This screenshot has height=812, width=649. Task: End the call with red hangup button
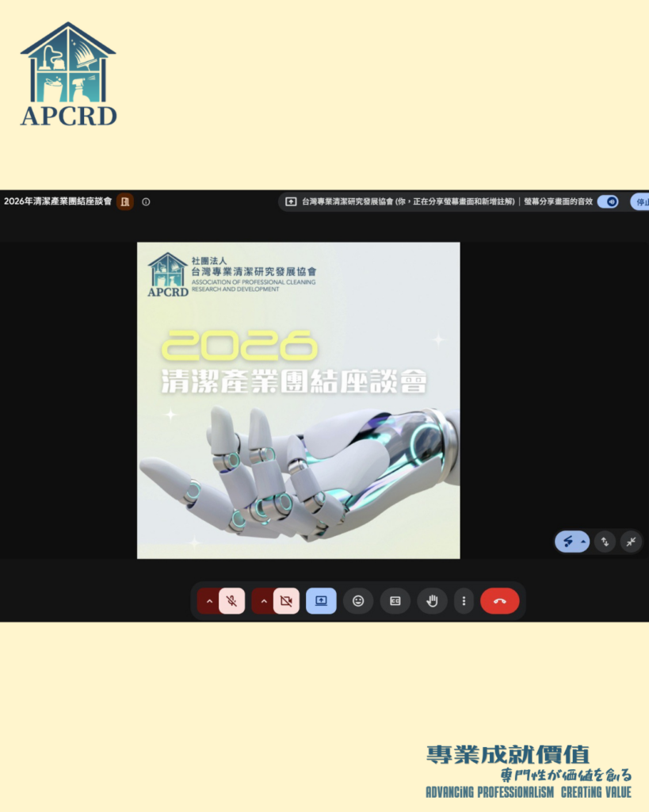click(499, 601)
